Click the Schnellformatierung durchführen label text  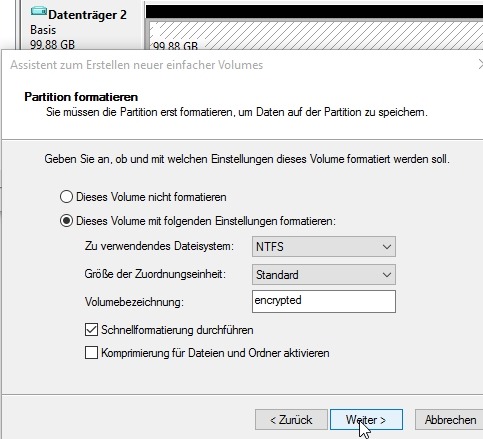(x=177, y=330)
